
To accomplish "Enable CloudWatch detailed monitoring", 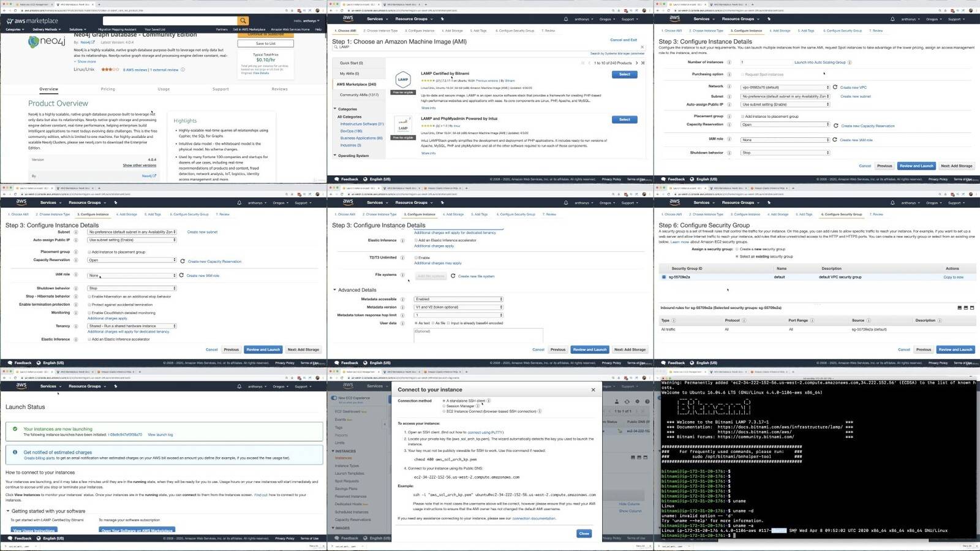I will coord(89,313).
